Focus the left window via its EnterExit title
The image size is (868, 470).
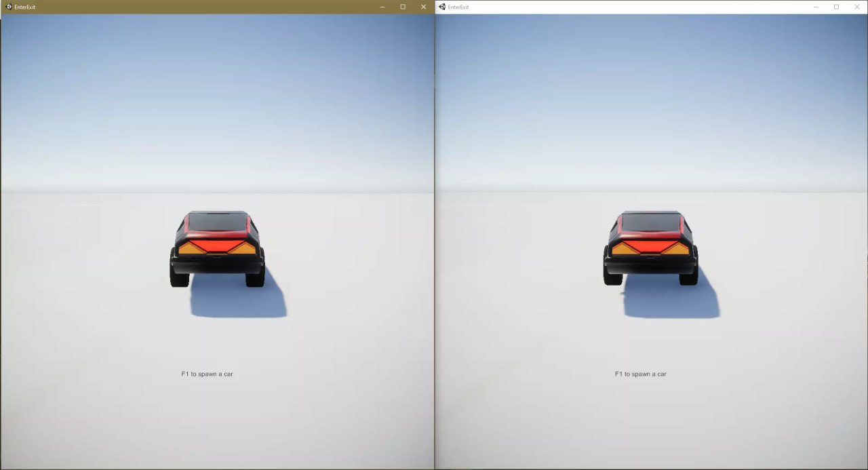(24, 7)
